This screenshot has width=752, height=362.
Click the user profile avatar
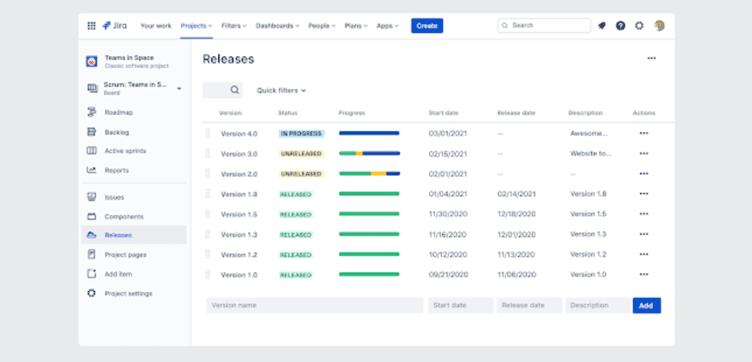(659, 26)
